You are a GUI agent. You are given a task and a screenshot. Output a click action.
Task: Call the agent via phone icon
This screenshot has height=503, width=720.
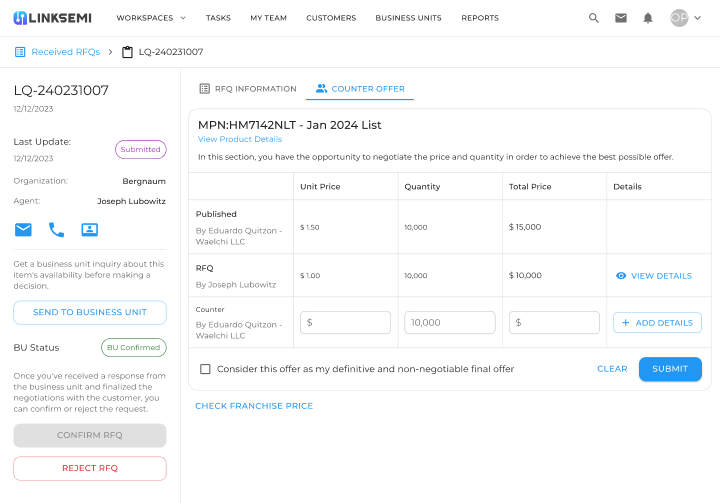(x=56, y=229)
